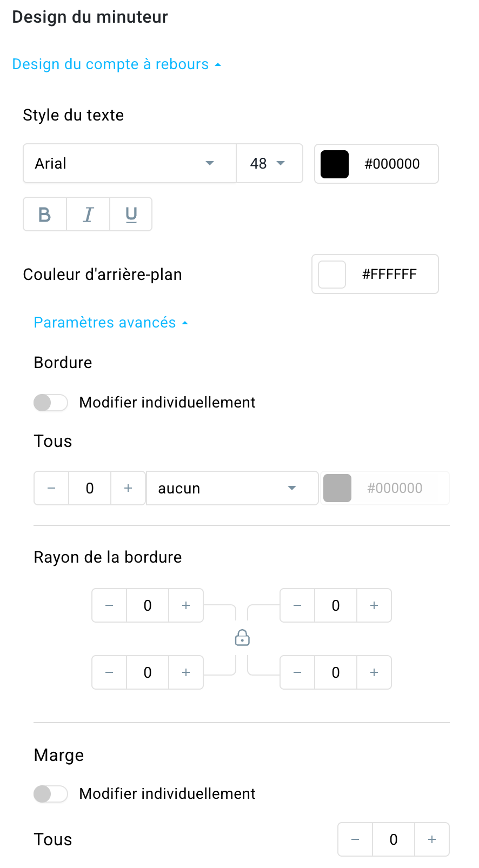The width and height of the screenshot is (479, 868).
Task: Open the font size 48 dropdown
Action: click(269, 163)
